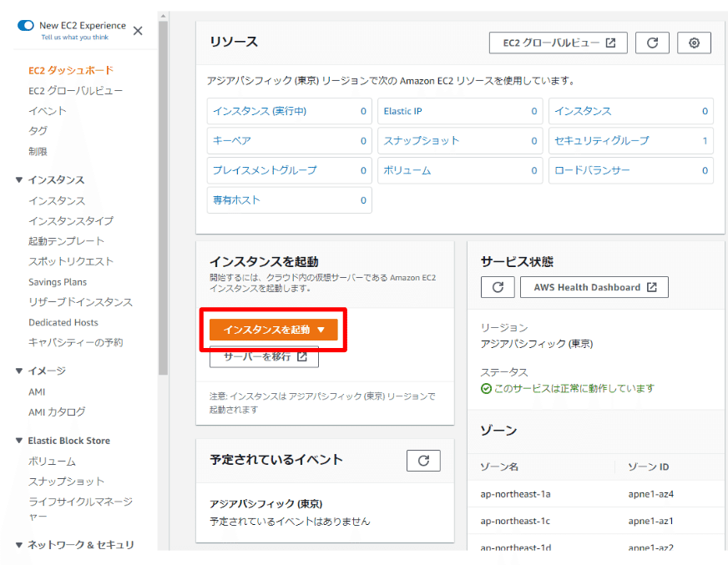
Task: Open the Tell us what you think link
Action: pos(75,38)
